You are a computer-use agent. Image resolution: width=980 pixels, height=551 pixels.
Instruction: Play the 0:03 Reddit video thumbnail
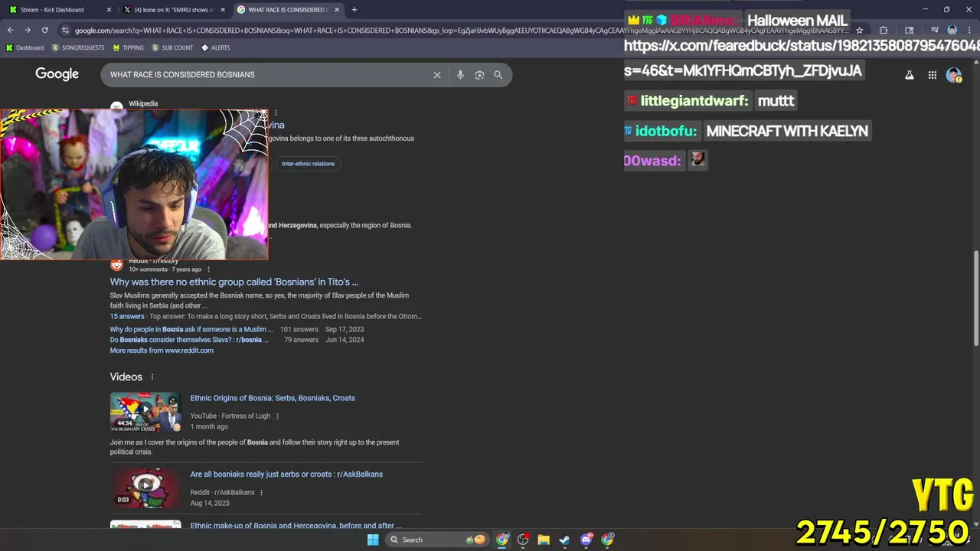coord(145,487)
